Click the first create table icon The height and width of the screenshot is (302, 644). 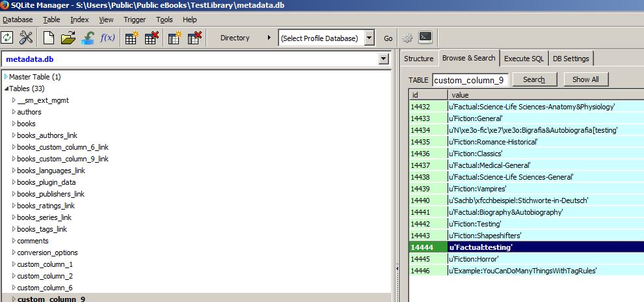point(131,38)
